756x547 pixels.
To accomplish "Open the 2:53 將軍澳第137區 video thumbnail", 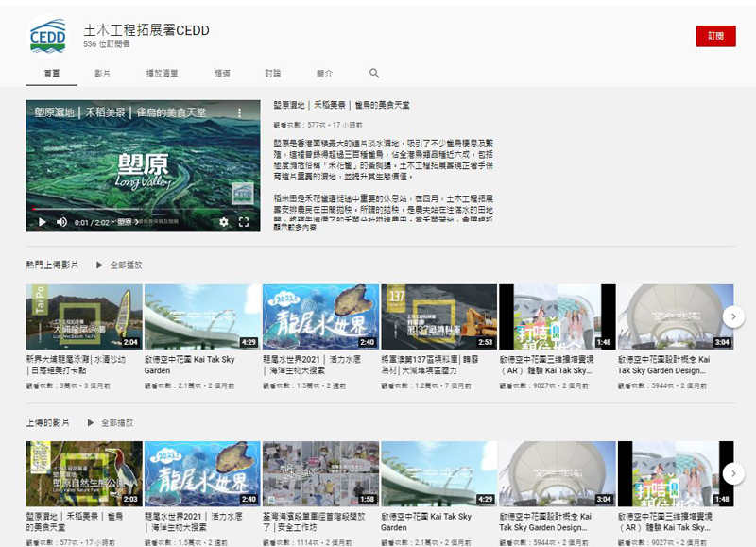I will (438, 316).
